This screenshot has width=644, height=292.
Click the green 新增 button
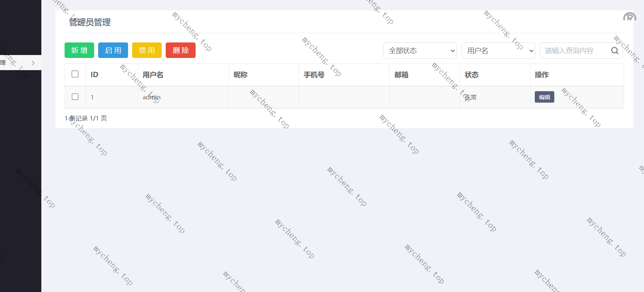79,50
